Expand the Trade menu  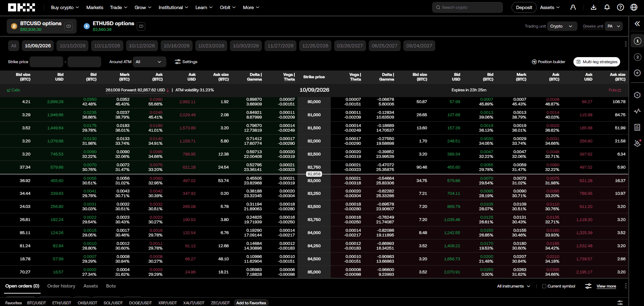click(x=119, y=7)
